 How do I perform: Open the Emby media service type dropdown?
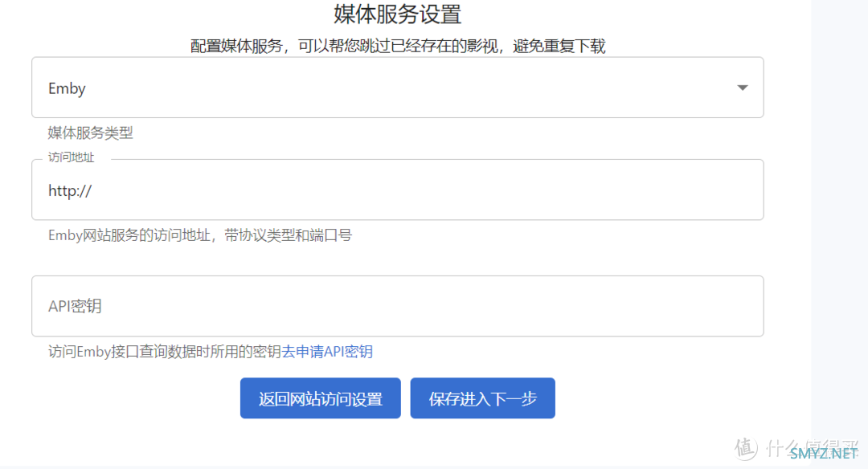tap(398, 88)
